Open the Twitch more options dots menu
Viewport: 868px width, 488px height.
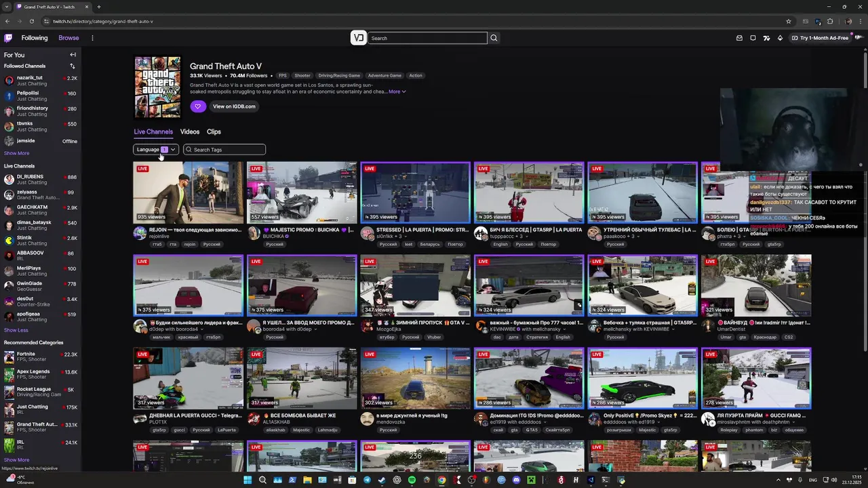pos(92,38)
